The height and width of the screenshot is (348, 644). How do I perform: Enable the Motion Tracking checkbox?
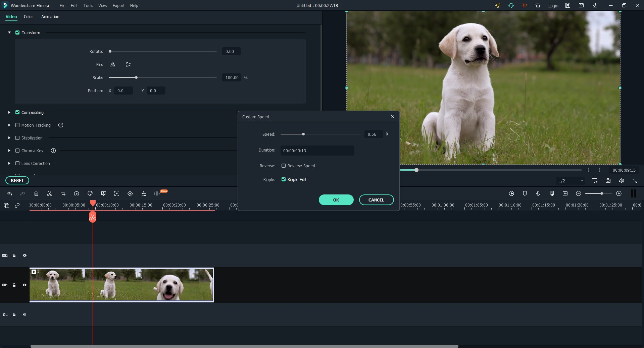tap(17, 125)
